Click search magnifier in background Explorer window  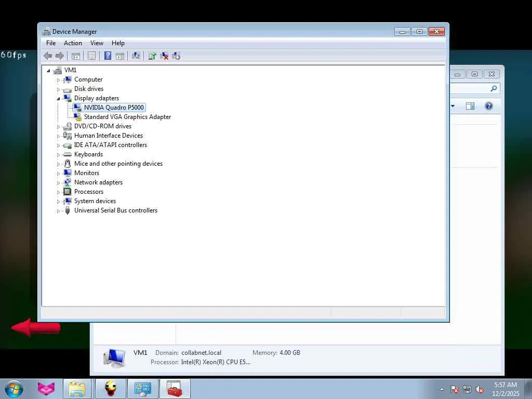coord(494,88)
